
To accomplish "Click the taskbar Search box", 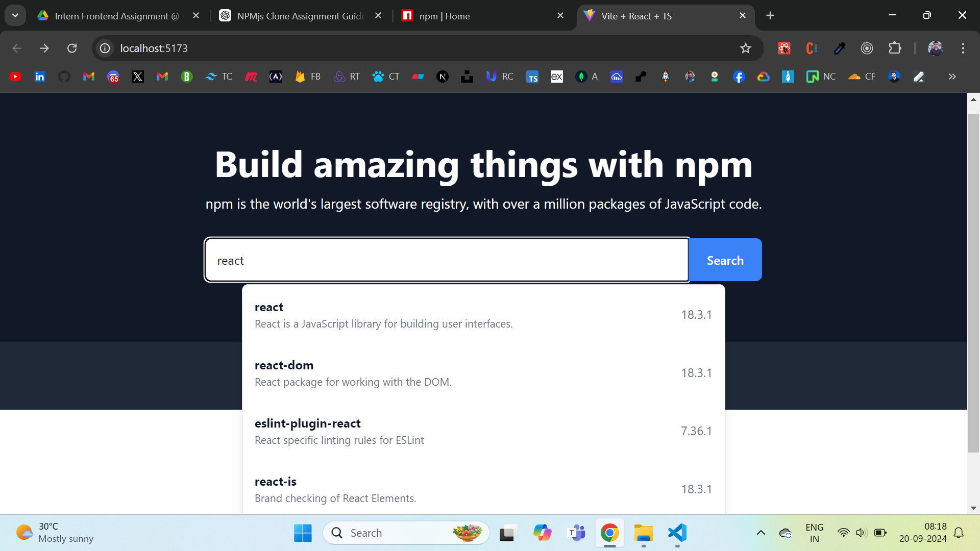I will point(406,533).
